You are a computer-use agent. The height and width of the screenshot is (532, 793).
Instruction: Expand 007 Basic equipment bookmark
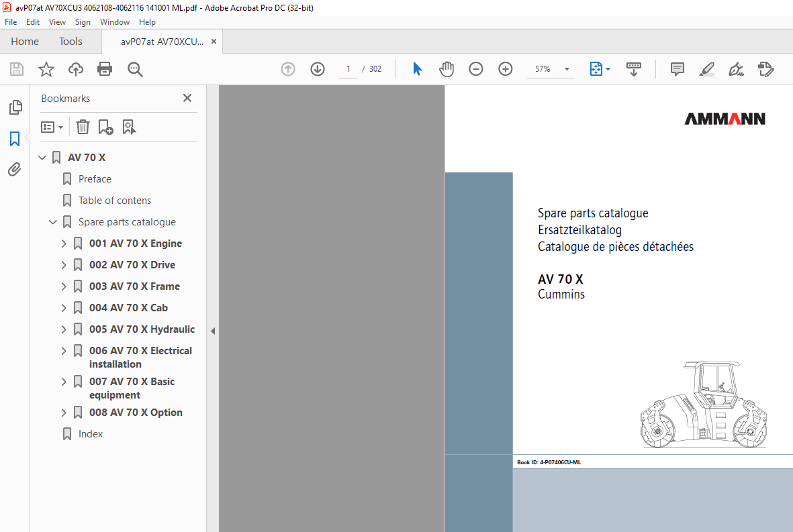point(64,382)
